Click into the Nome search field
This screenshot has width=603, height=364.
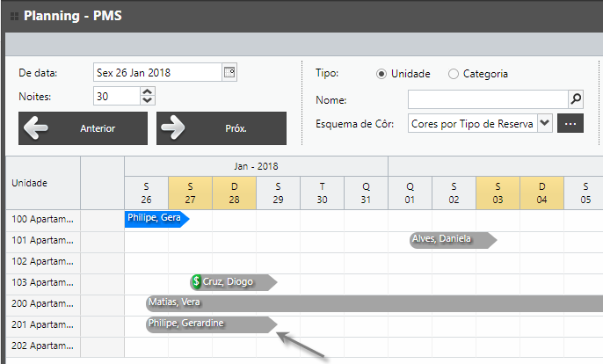click(487, 99)
